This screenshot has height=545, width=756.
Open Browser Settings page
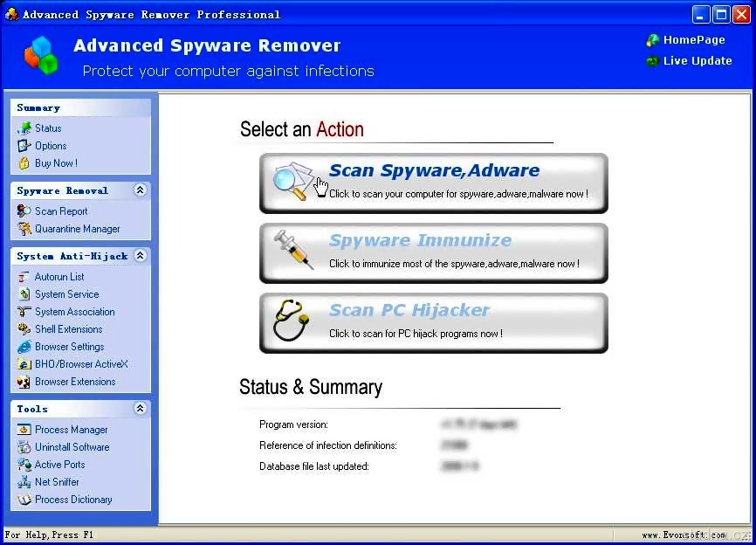point(70,347)
